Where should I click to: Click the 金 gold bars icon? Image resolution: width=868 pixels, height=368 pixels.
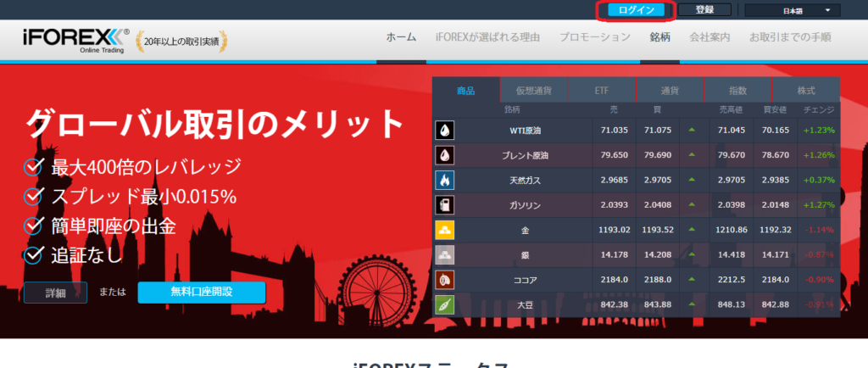[445, 230]
